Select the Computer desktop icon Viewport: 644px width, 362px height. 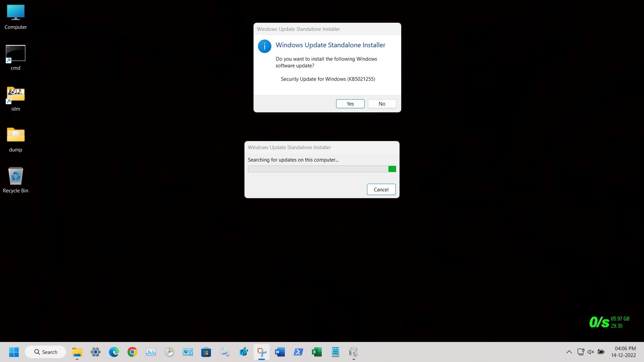point(16,17)
